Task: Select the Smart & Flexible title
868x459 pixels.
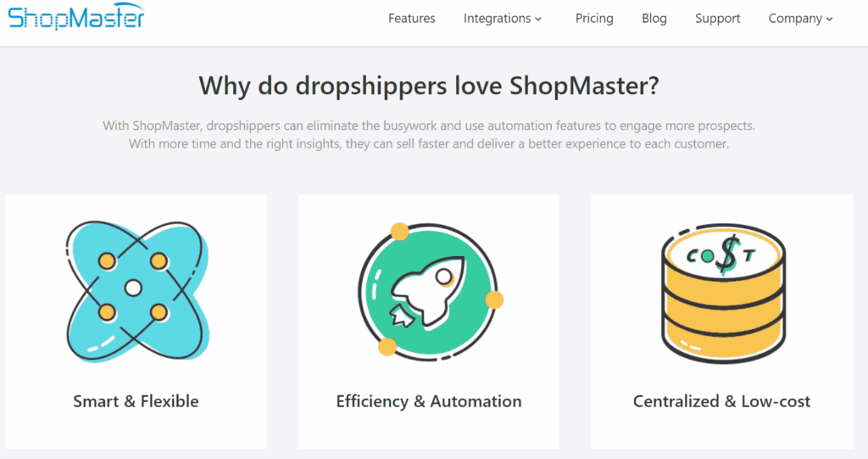Action: click(x=136, y=400)
